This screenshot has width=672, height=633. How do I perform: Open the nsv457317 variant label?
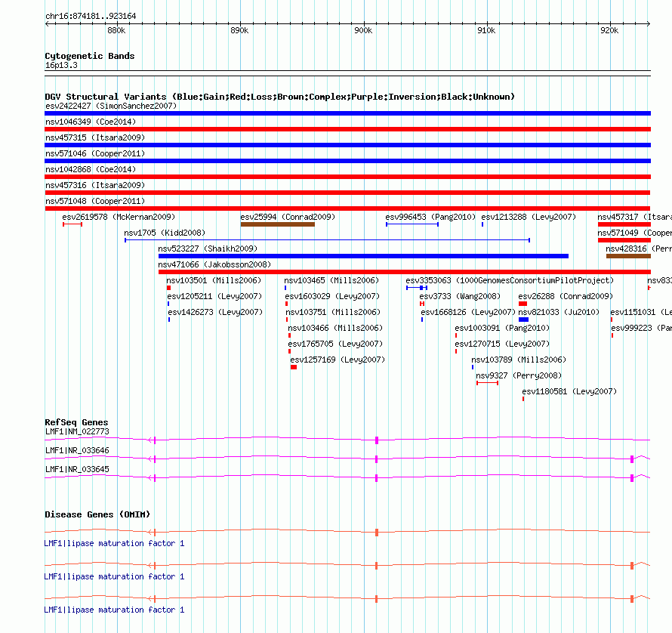635,217
